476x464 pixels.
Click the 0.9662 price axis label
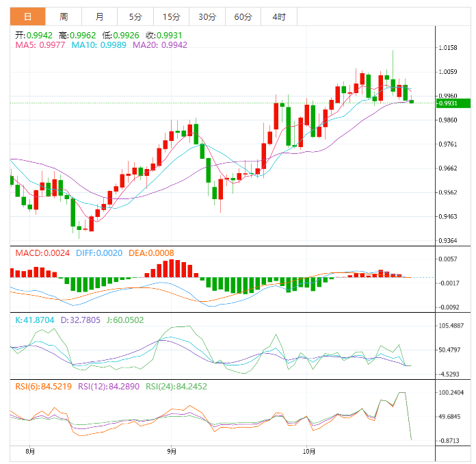(x=448, y=168)
